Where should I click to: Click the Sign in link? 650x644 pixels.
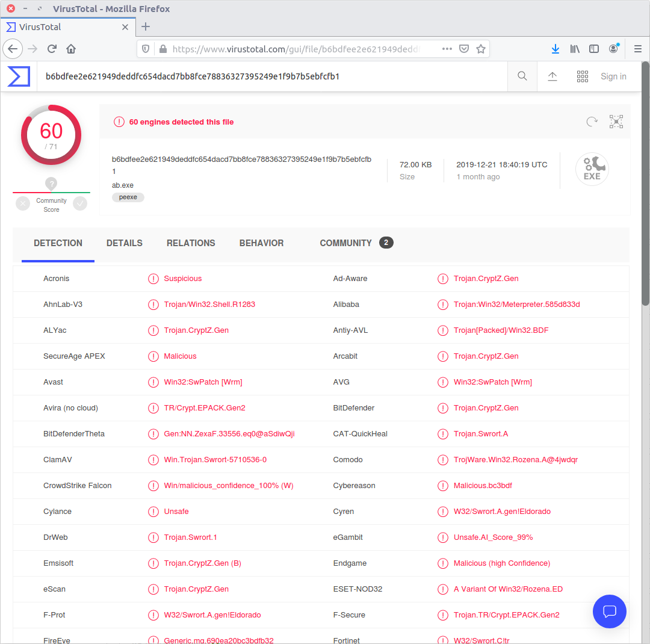point(613,76)
